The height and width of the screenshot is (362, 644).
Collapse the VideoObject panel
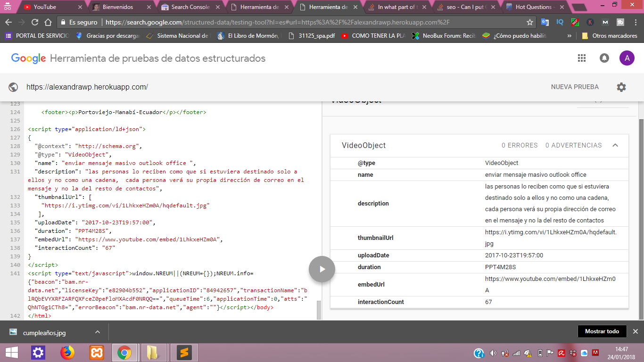pyautogui.click(x=615, y=145)
